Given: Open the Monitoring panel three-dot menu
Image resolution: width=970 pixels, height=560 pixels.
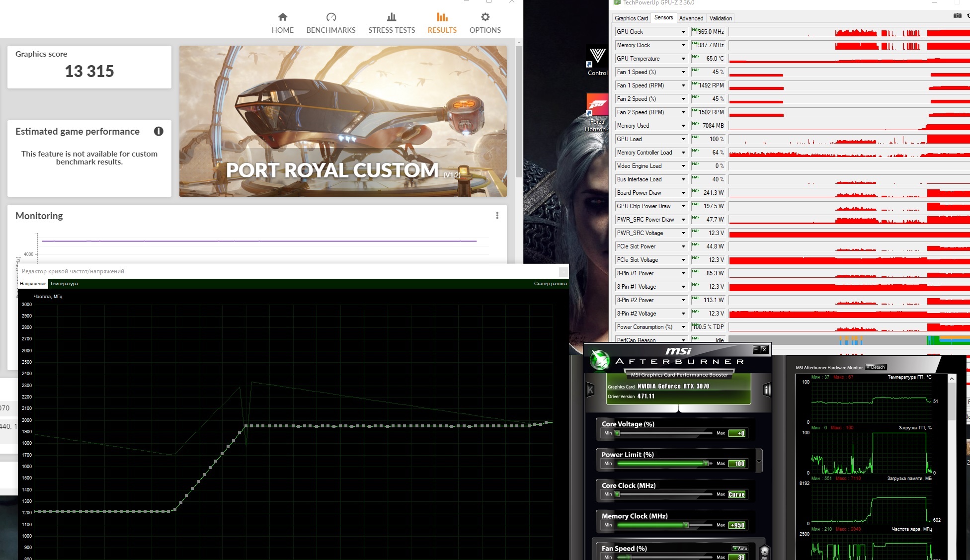Looking at the screenshot, I should coord(497,216).
